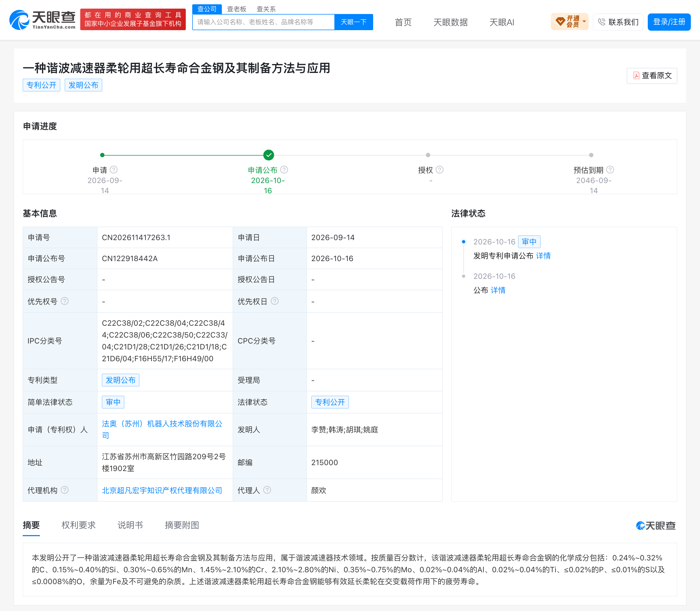Click help icon next to 预估到期 step
This screenshot has height=611, width=700.
[x=610, y=170]
